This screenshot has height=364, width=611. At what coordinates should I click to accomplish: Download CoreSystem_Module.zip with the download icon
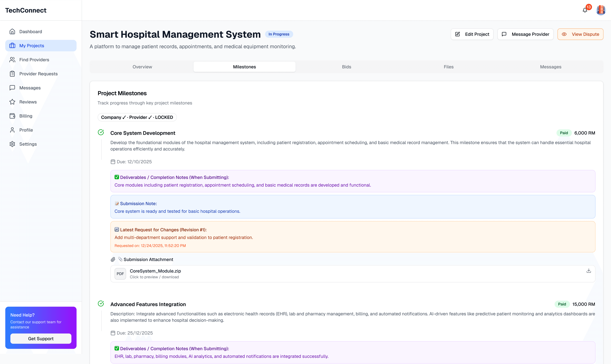coord(589,271)
